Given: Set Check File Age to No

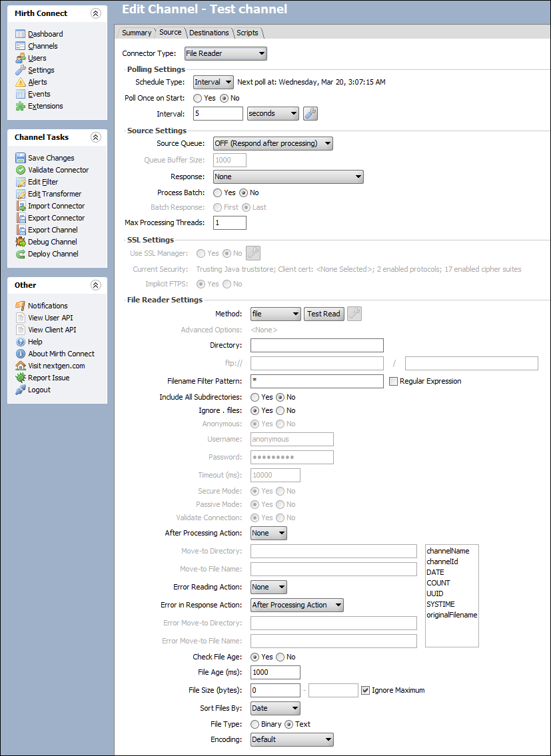Looking at the screenshot, I should 280,657.
